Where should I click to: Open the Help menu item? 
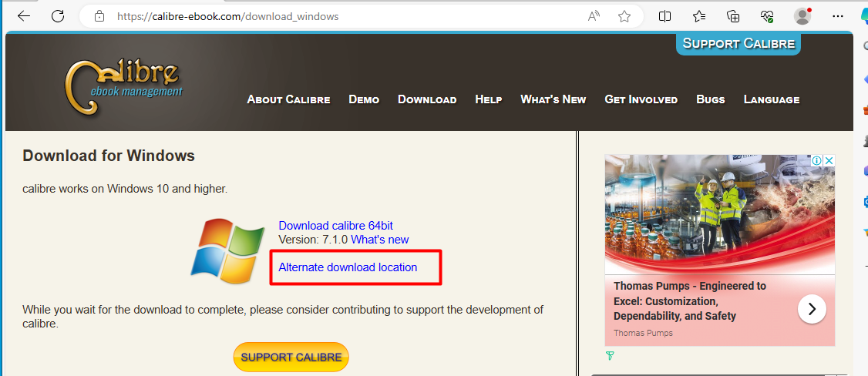pyautogui.click(x=488, y=99)
